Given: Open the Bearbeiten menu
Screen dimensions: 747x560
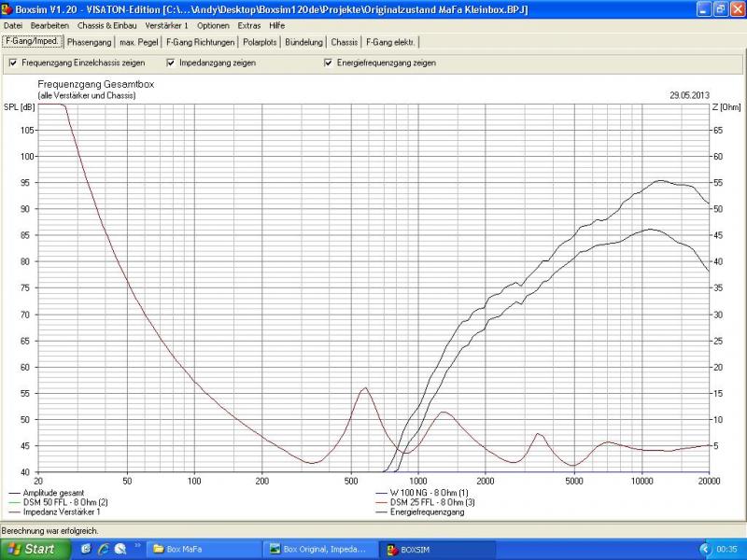Looking at the screenshot, I should pos(49,26).
